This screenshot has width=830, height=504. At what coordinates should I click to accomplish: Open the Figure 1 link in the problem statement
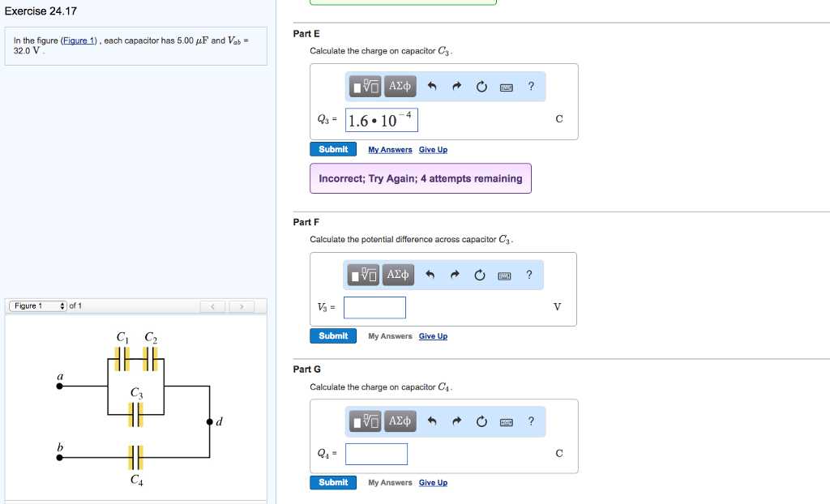tap(79, 40)
